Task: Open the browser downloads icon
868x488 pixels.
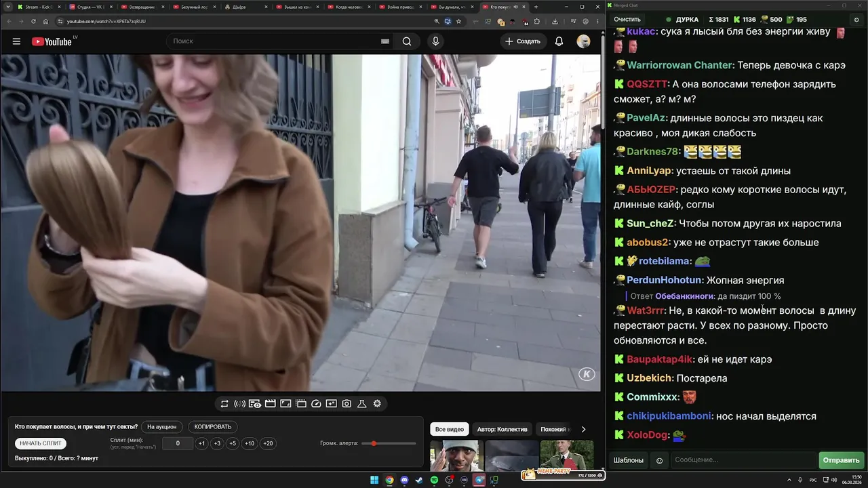Action: 555,21
